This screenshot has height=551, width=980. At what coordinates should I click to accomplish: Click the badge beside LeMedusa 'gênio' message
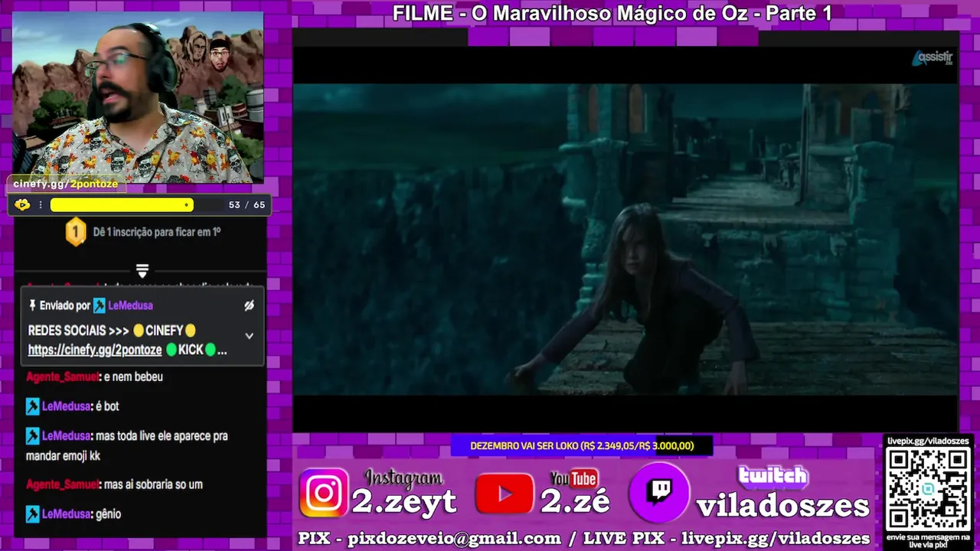pyautogui.click(x=32, y=514)
